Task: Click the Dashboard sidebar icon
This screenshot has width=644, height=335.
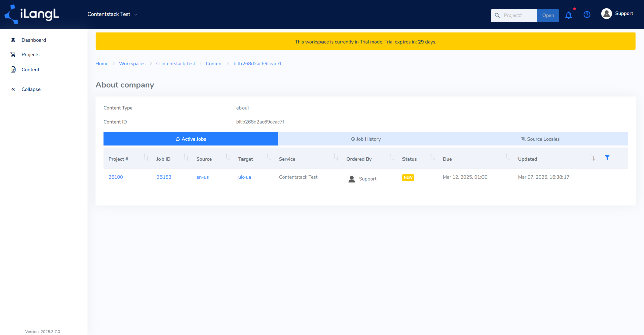Action: (13, 40)
